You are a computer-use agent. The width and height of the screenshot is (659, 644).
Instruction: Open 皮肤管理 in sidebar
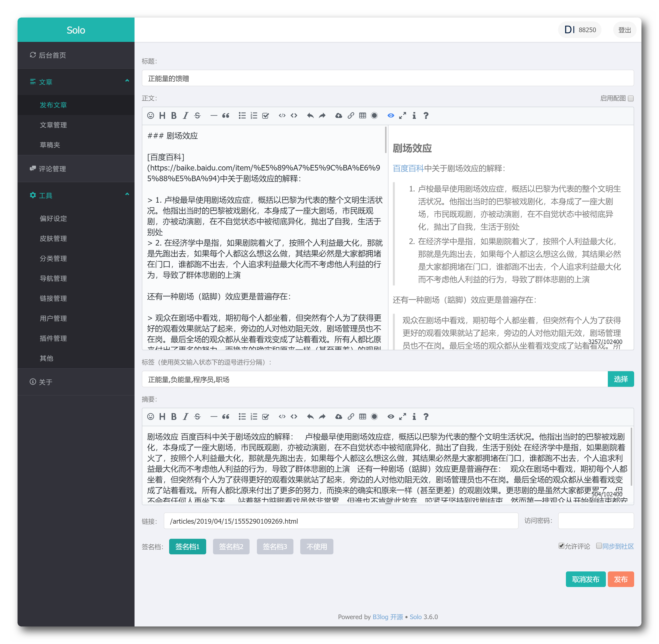point(76,238)
